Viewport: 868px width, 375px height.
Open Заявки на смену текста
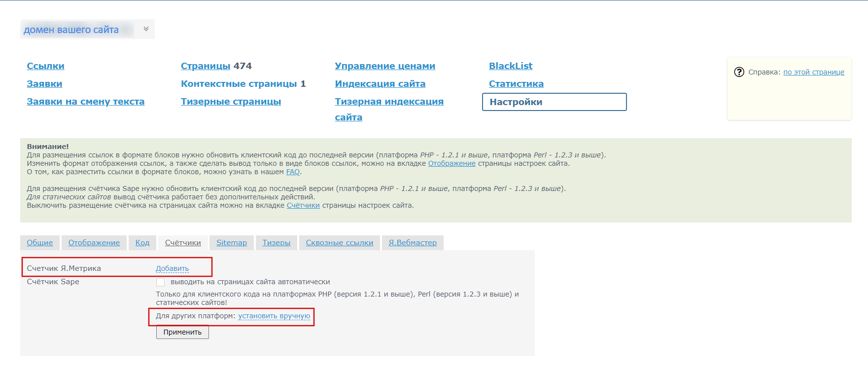click(x=86, y=102)
